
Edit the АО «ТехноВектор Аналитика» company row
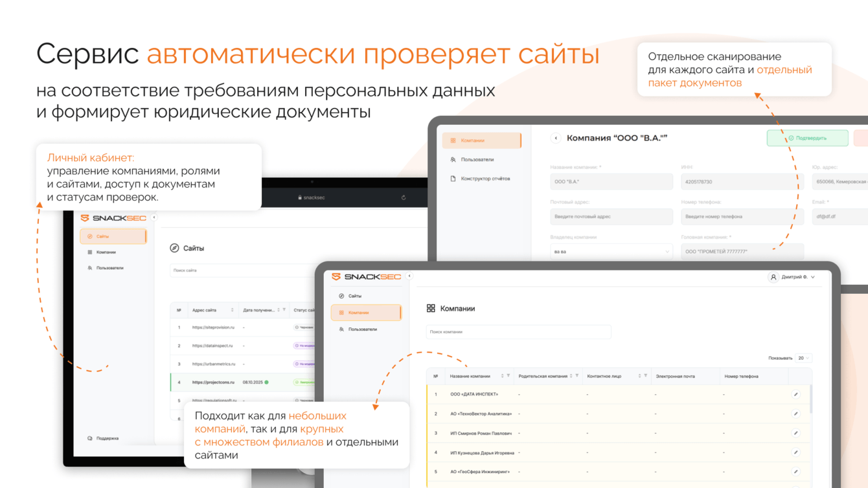pos(795,414)
